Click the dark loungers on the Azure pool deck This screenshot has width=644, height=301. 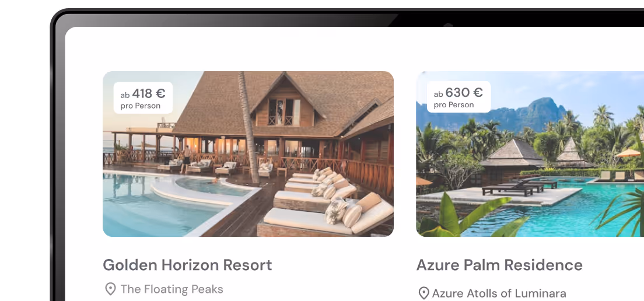(x=519, y=187)
